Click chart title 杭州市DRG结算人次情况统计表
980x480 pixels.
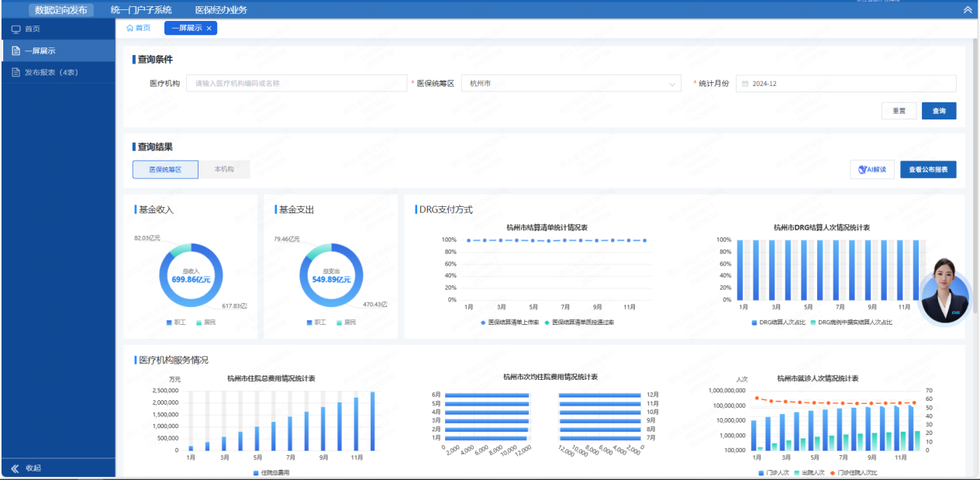821,228
